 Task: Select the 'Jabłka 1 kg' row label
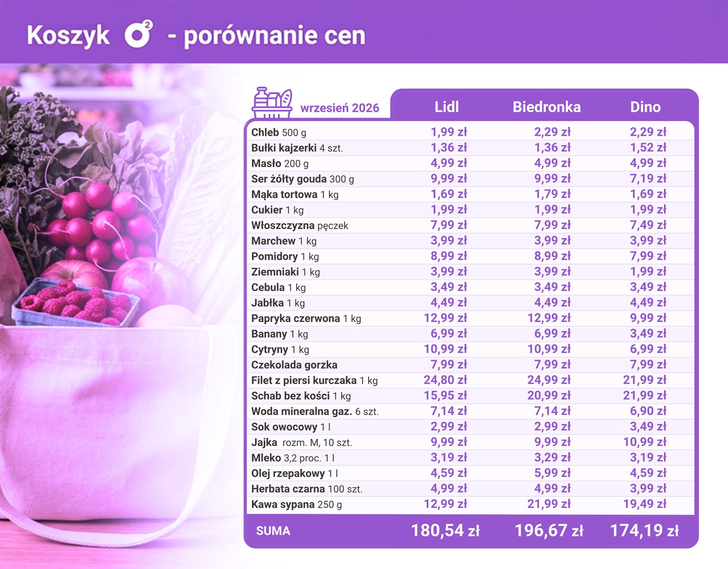278,303
